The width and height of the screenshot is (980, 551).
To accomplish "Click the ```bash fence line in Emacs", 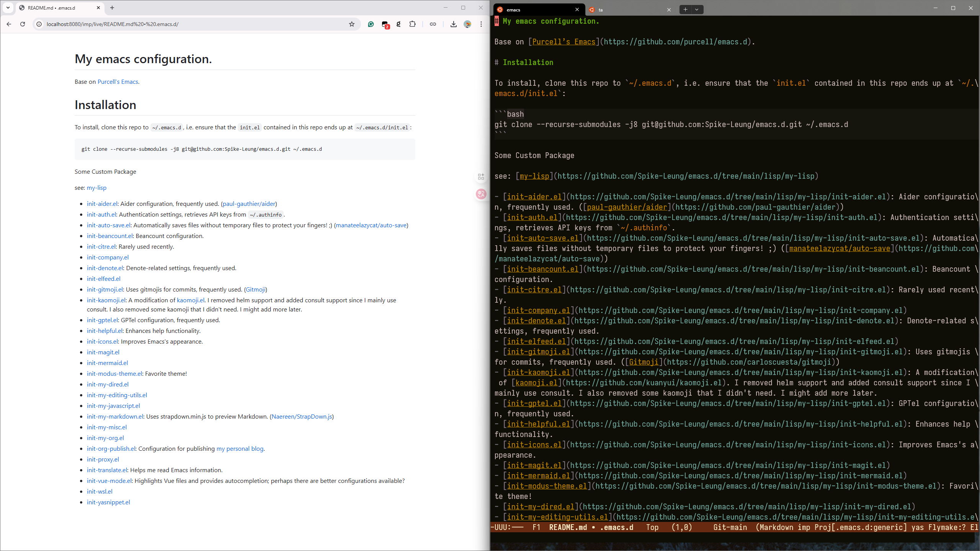I will [509, 114].
